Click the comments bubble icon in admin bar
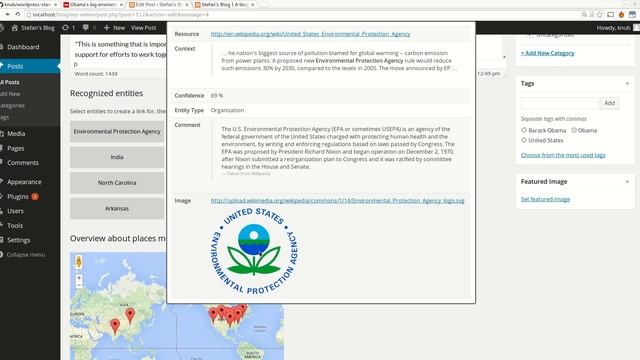This screenshot has width=640, height=360. pyautogui.click(x=85, y=28)
